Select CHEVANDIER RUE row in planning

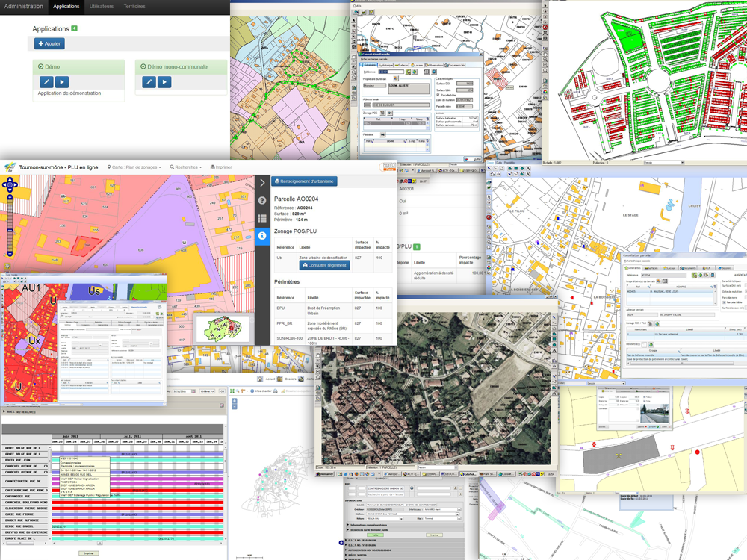click(26, 497)
